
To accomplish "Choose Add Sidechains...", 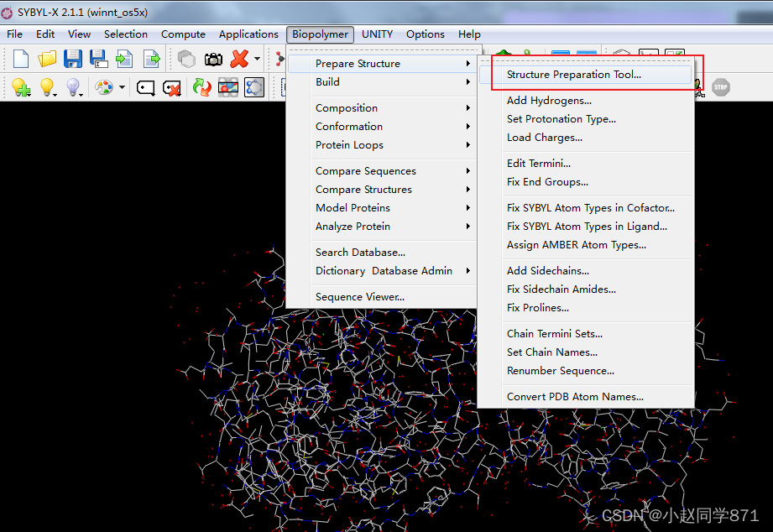I will click(x=586, y=271).
